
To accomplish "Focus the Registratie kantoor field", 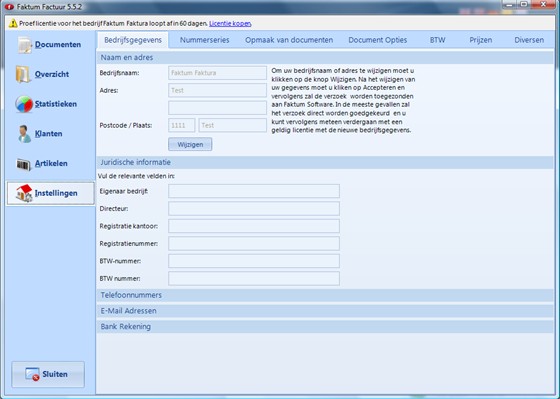I will point(254,226).
